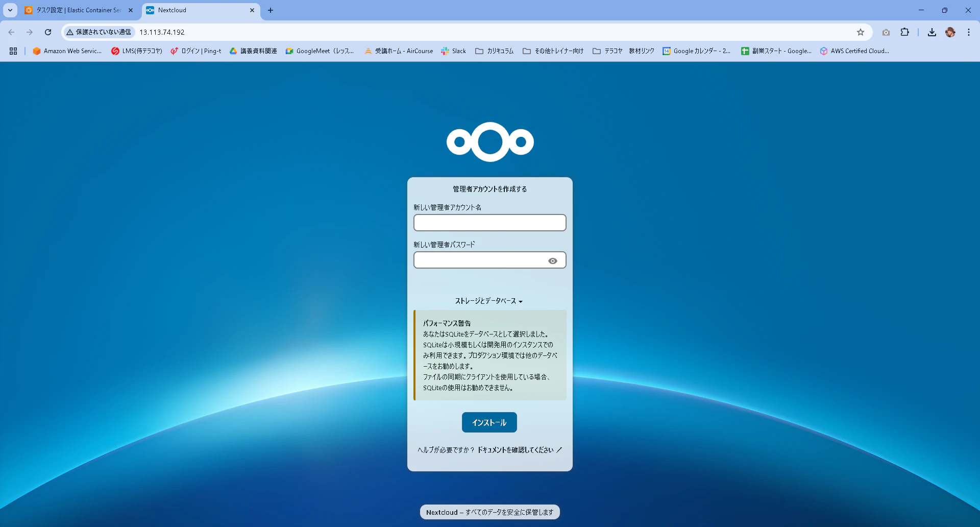The width and height of the screenshot is (980, 527).
Task: Open the ログイン | Ping-t bookmark
Action: (196, 51)
